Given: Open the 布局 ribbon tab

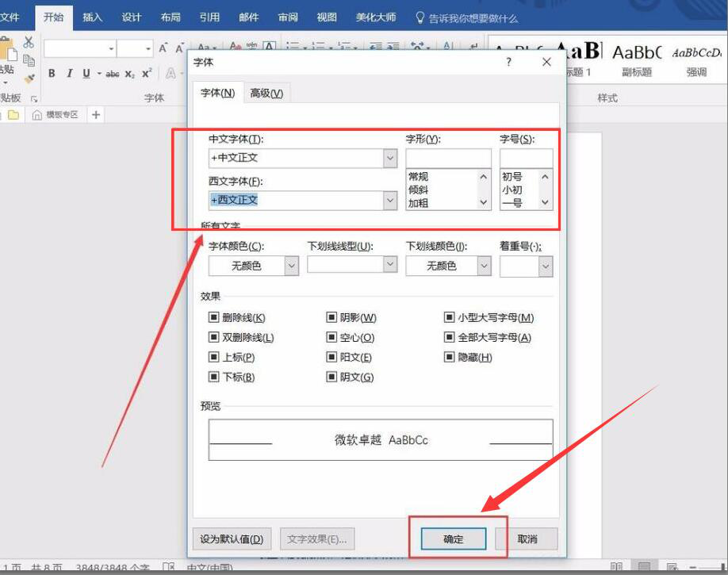Looking at the screenshot, I should tap(171, 17).
